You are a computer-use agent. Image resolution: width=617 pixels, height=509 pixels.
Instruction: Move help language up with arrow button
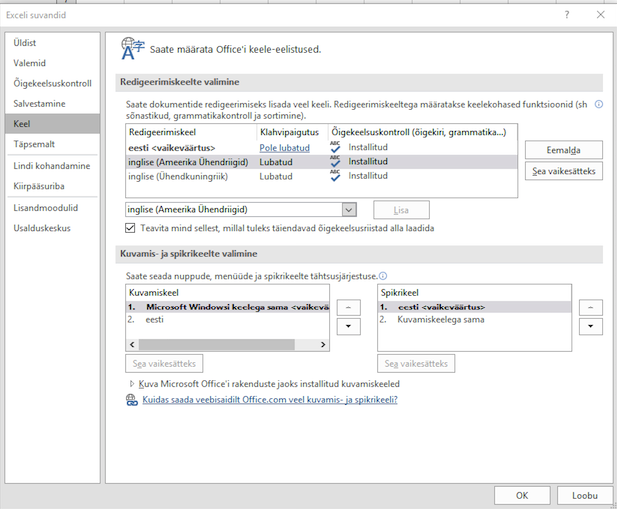pos(591,307)
